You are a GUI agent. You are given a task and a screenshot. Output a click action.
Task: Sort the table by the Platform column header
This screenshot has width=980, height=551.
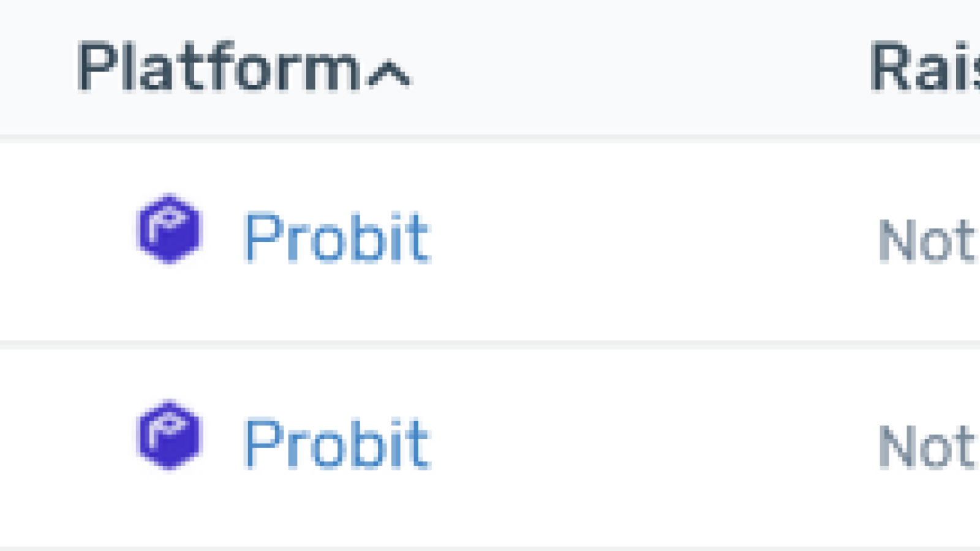coord(244,67)
